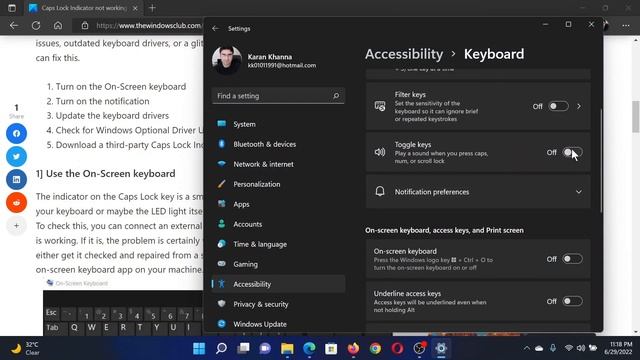Image resolution: width=640 pixels, height=360 pixels.
Task: Select the Caps Lock Indicator browser tab
Action: pos(83,8)
